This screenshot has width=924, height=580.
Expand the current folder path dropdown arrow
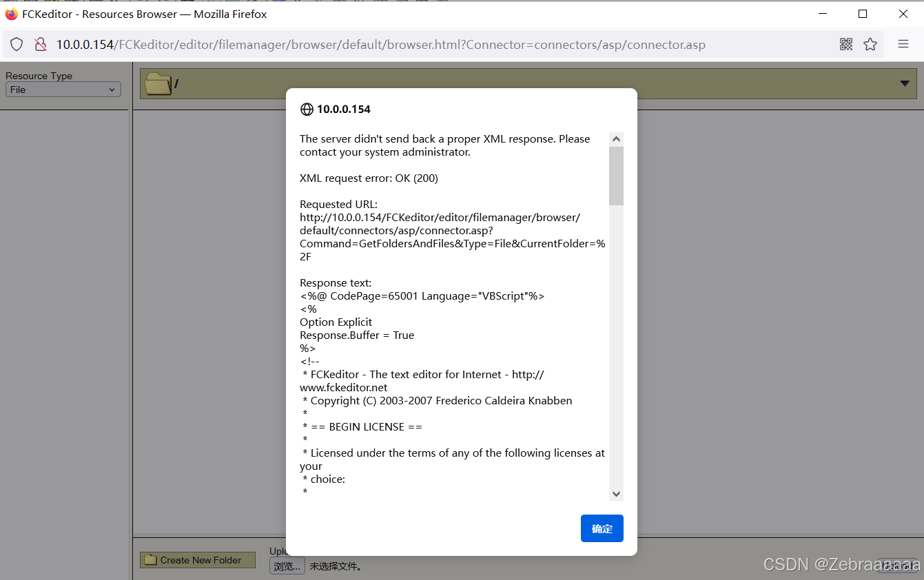tap(905, 83)
